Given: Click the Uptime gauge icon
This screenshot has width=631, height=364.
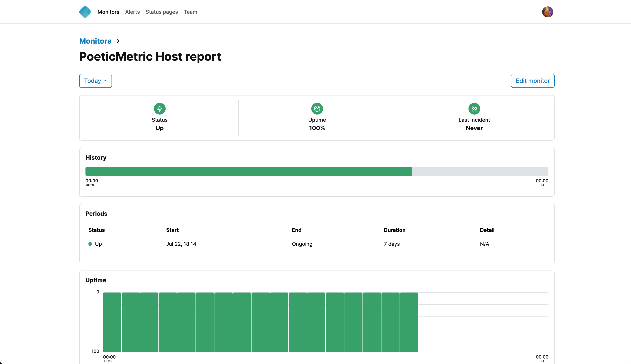Looking at the screenshot, I should [x=317, y=109].
